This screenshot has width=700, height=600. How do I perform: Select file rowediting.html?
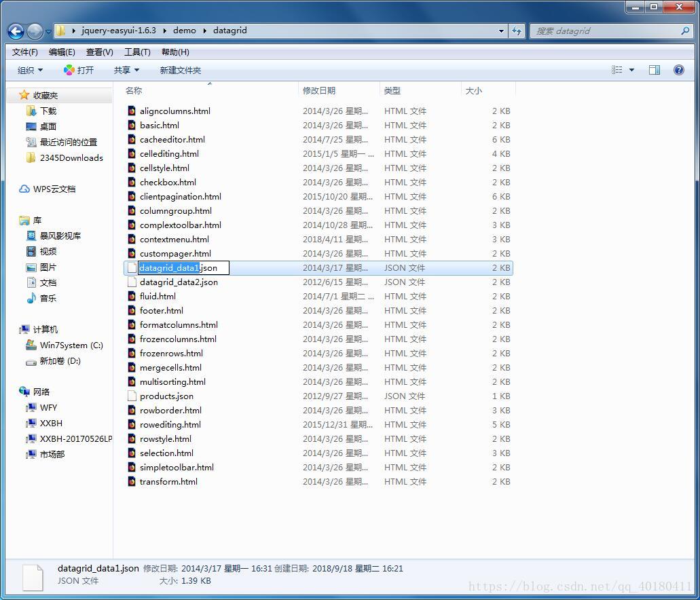pos(170,425)
